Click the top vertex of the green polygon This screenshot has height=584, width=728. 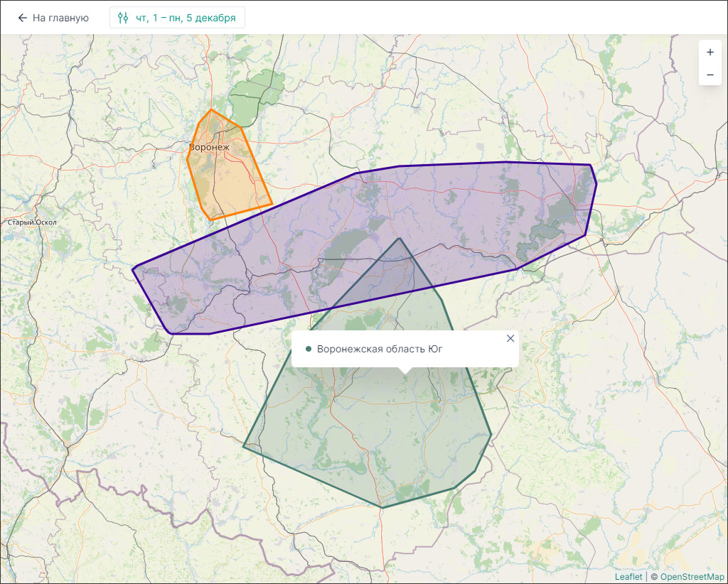[400, 239]
